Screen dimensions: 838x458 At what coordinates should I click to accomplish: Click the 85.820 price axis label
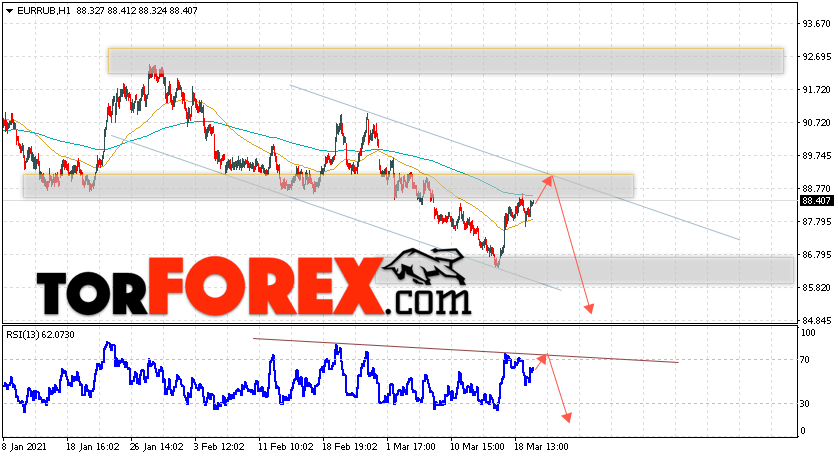click(817, 288)
